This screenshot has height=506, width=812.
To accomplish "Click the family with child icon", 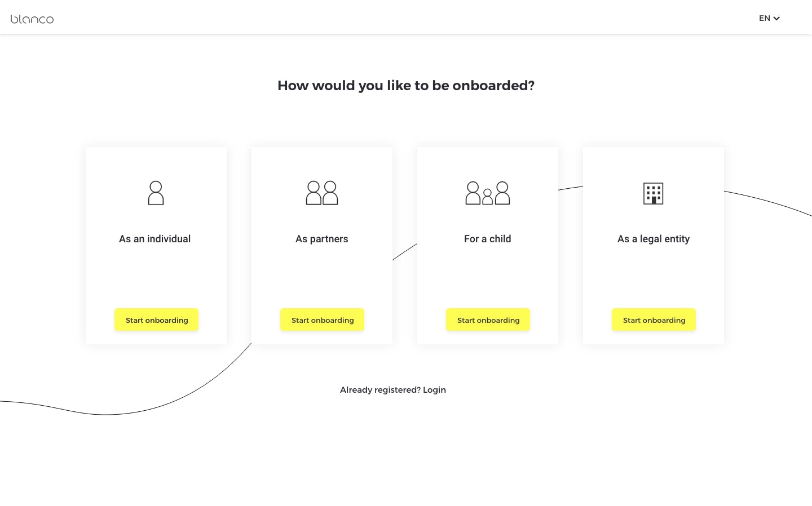I will pos(487,193).
